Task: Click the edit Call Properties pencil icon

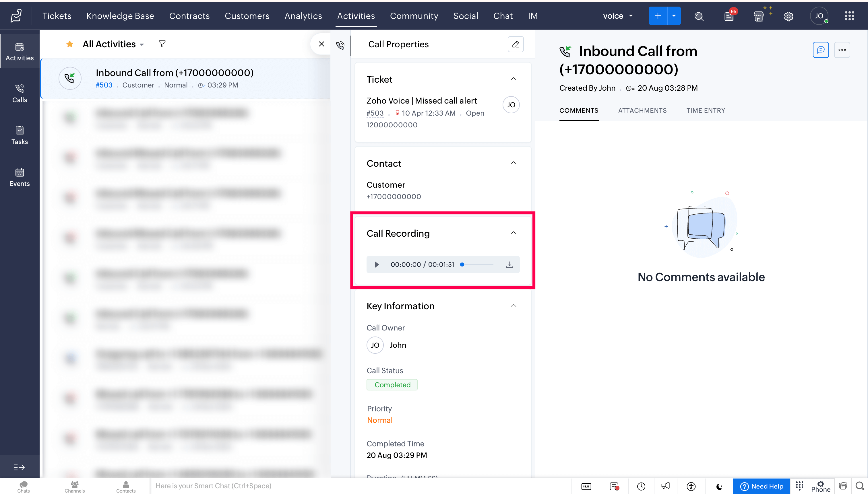Action: coord(515,44)
